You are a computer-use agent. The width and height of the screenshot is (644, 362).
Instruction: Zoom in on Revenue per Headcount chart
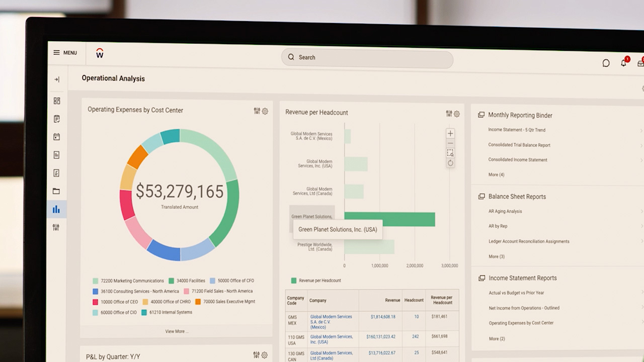pyautogui.click(x=450, y=133)
